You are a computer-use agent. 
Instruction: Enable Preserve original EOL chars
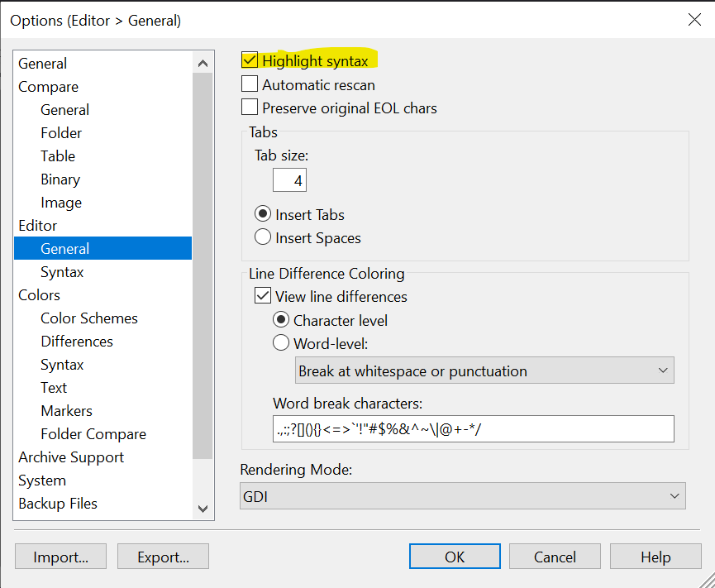(250, 108)
